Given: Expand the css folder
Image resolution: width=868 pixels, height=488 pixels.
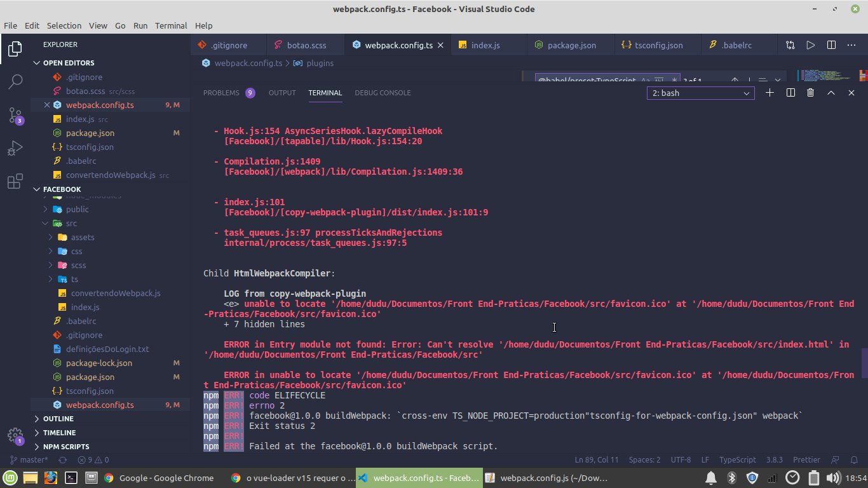Looking at the screenshot, I should 110,251.
